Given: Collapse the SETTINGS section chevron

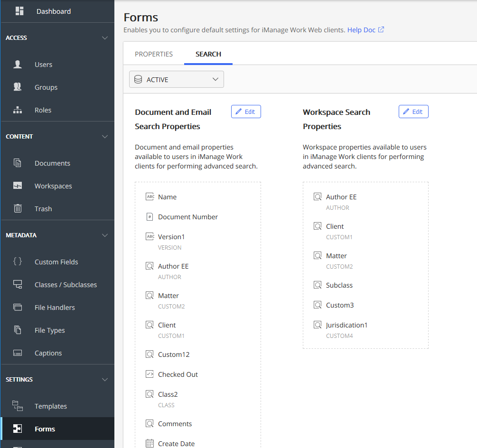Looking at the screenshot, I should point(105,380).
